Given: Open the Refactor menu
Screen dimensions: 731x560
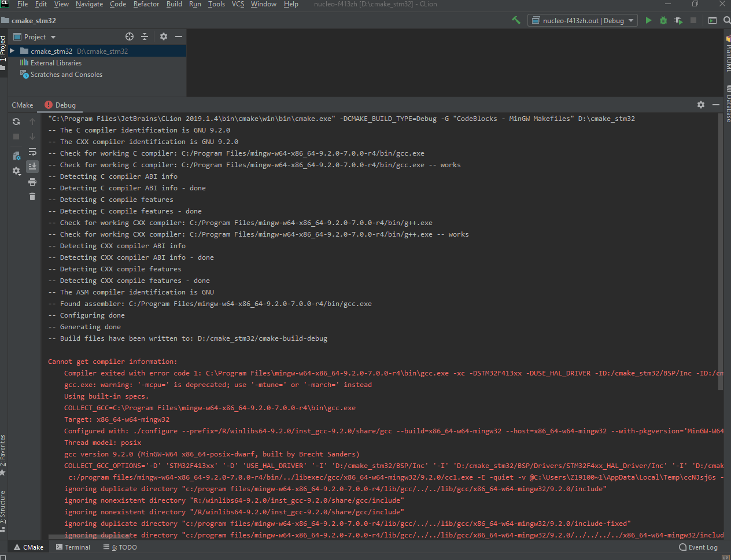Looking at the screenshot, I should [x=146, y=4].
